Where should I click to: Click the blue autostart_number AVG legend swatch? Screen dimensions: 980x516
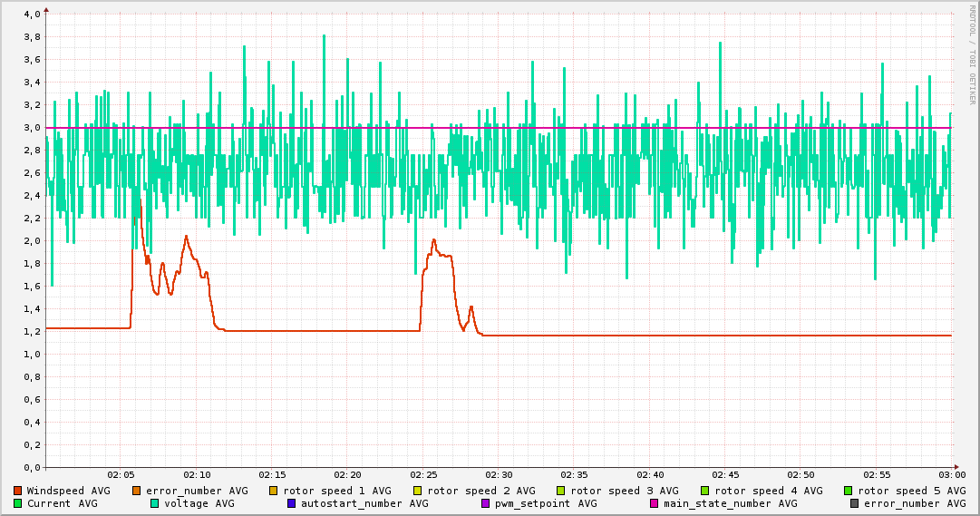pos(292,503)
